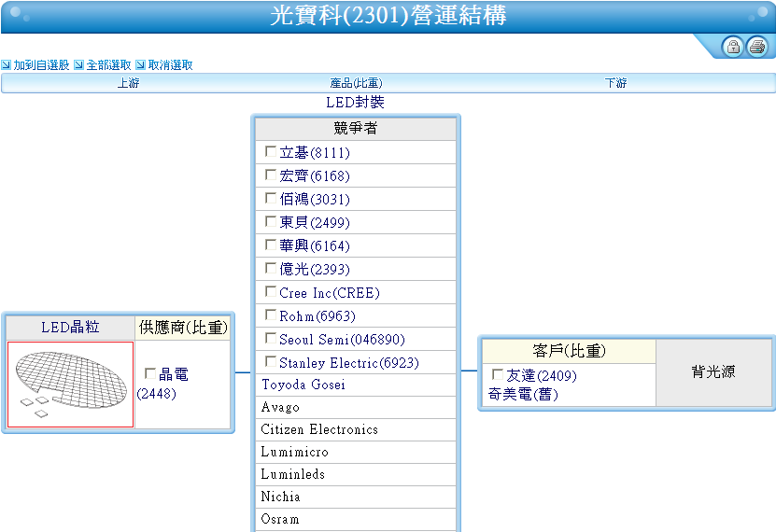Click the 競爭者 table header
Image resolution: width=776 pixels, height=532 pixels.
(x=356, y=129)
